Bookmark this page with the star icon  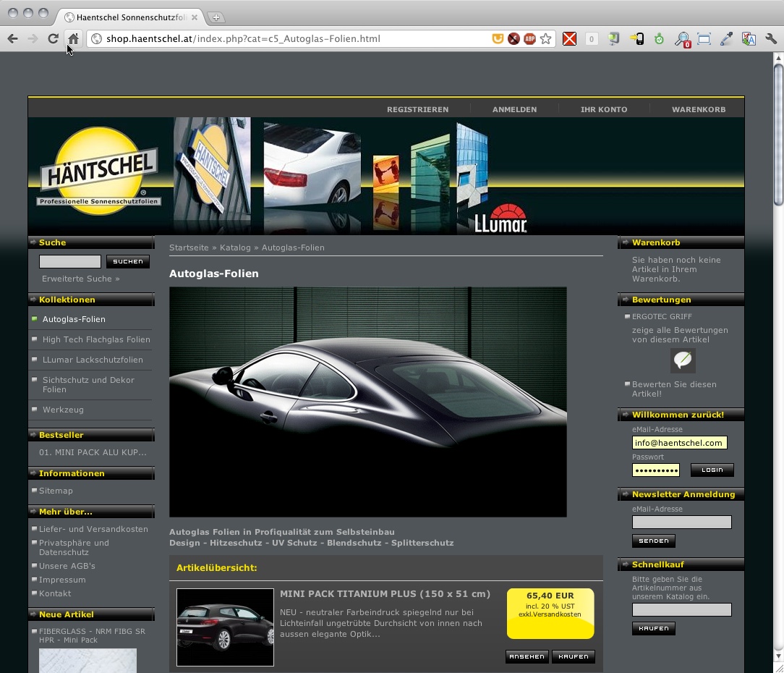point(545,38)
